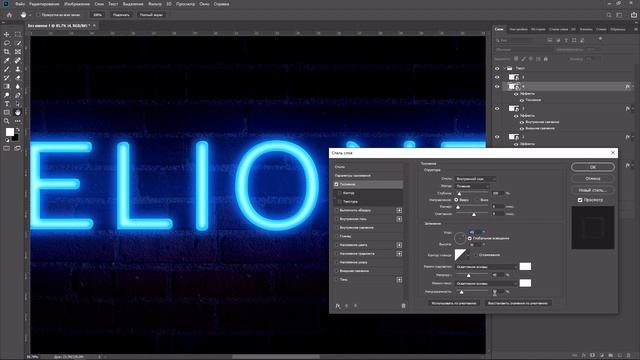Select the Pen tool
The image size is (640, 360).
[x=18, y=95]
